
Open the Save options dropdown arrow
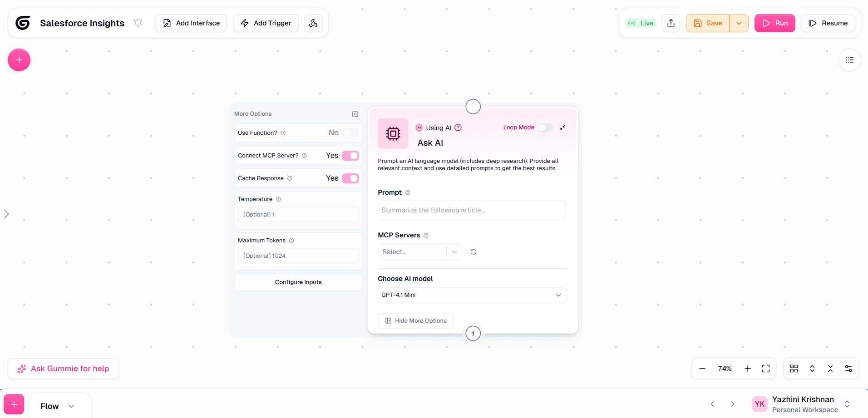(x=739, y=23)
